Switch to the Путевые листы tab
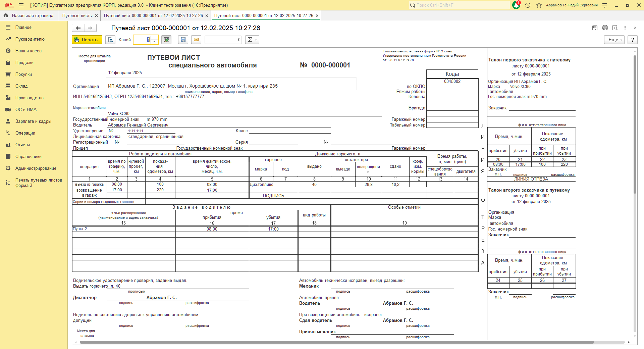644x349 pixels. (77, 16)
